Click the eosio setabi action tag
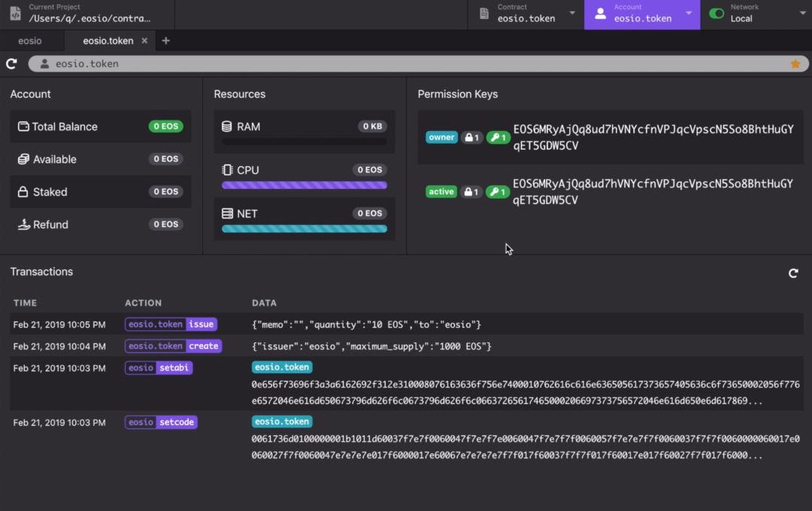This screenshot has width=812, height=511. pyautogui.click(x=159, y=368)
